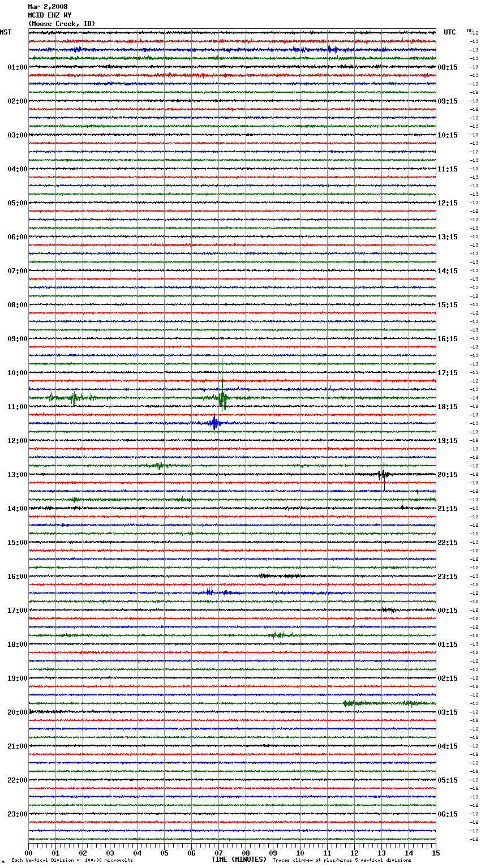Click the 13:00 MST time label
This screenshot has height=868, width=481.
17,475
